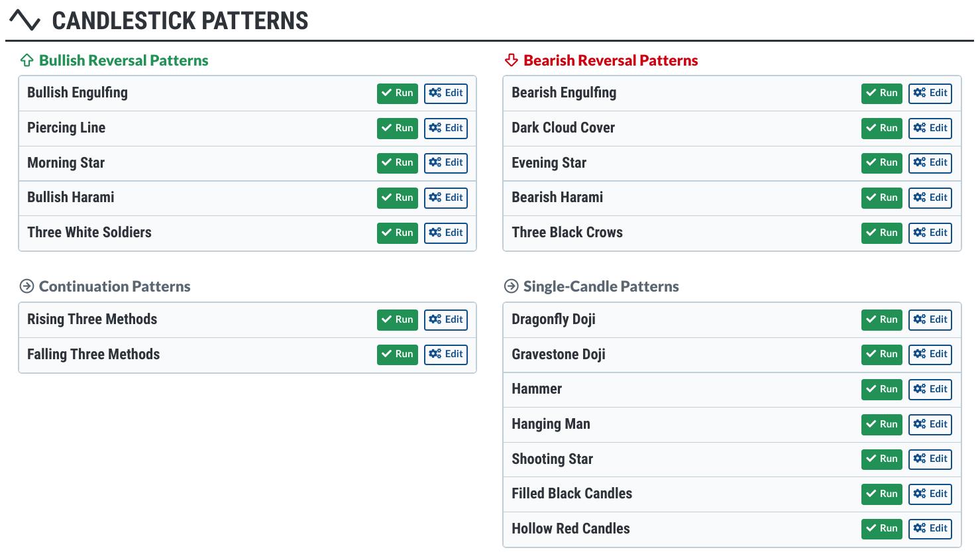980x560 pixels.
Task: Edit the Bearish Engulfing pattern
Action: coord(930,93)
